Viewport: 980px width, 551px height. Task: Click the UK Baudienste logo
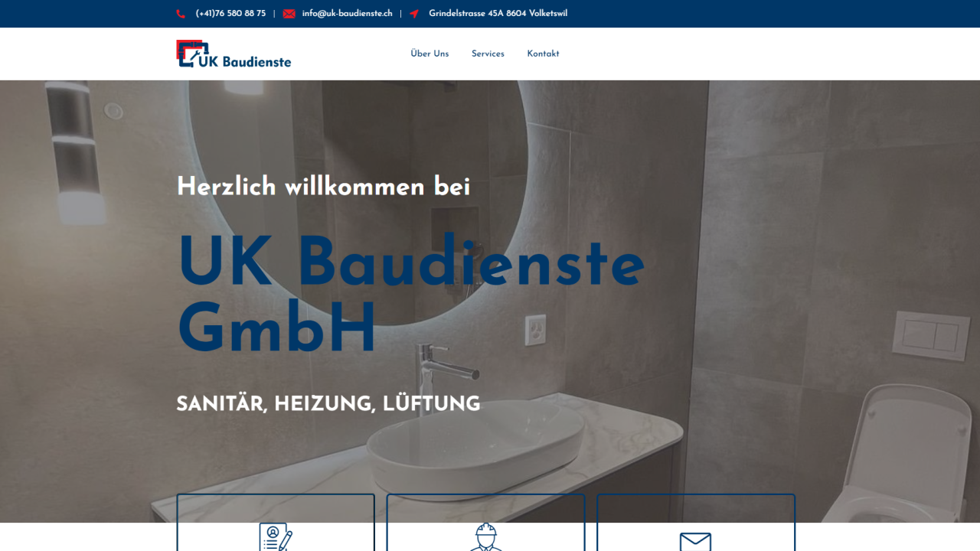(x=234, y=54)
